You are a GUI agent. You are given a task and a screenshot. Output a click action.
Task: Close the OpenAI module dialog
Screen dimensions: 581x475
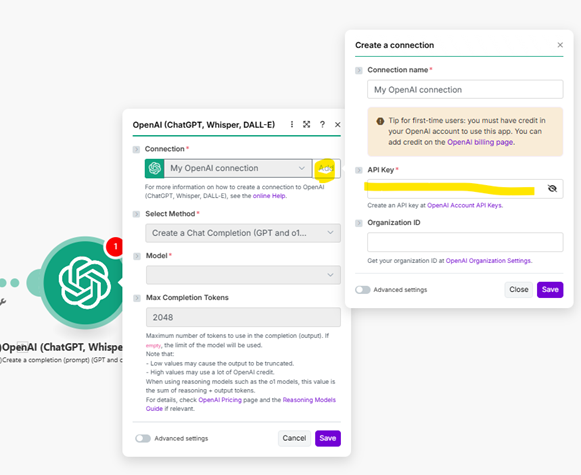pos(338,124)
